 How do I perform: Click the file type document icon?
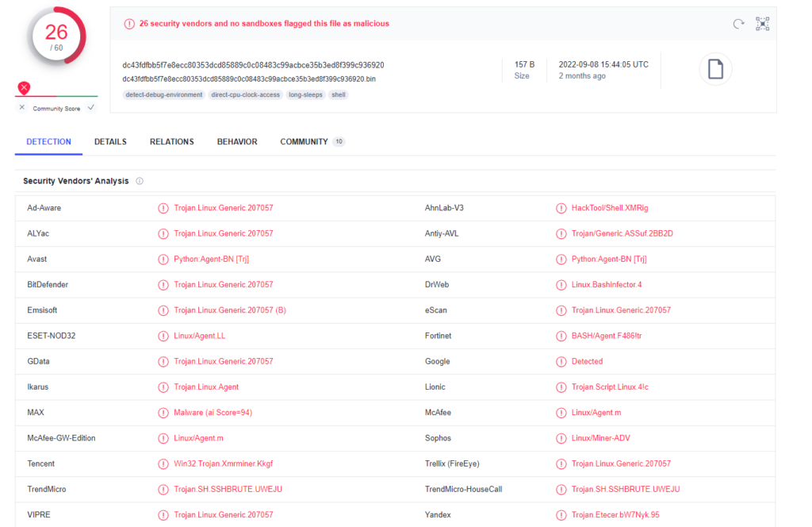coord(715,69)
